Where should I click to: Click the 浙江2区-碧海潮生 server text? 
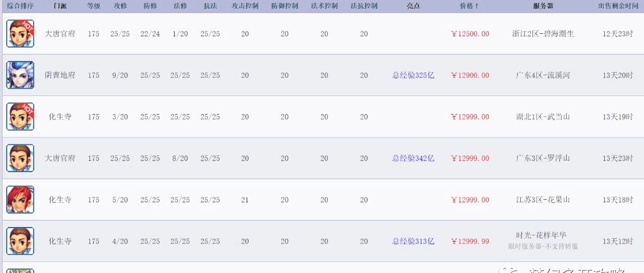[x=543, y=34]
